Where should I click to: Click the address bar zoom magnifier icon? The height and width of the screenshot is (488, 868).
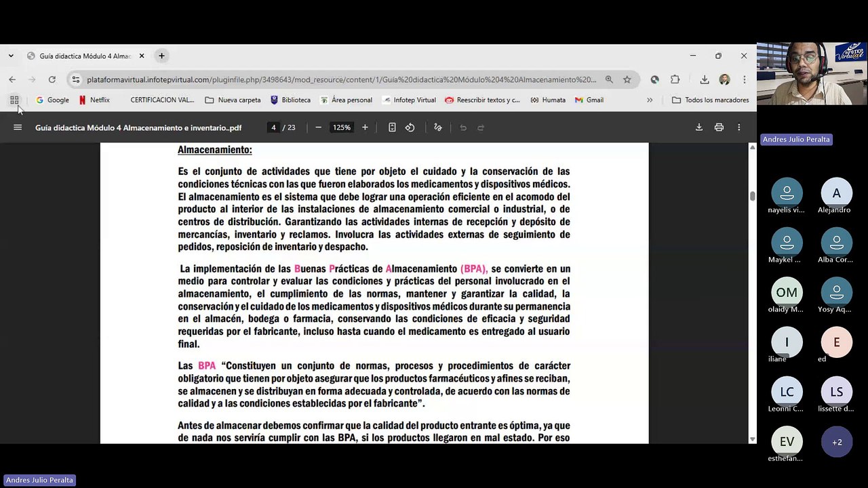point(609,79)
